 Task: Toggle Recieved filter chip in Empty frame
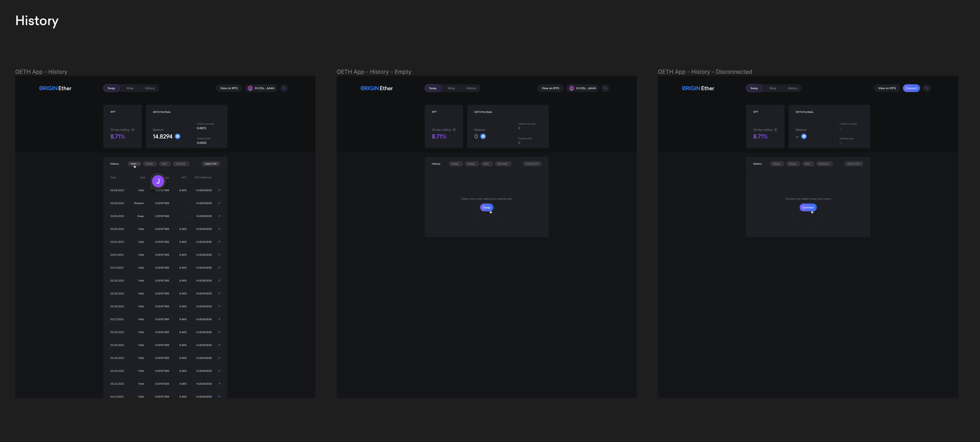click(502, 164)
